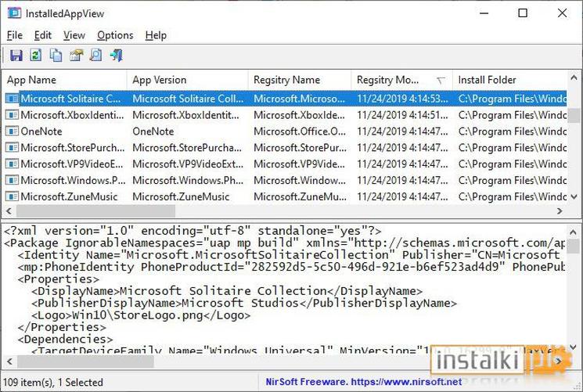The height and width of the screenshot is (392, 583).
Task: Click the XML pane horizontal scrollbar thumb
Action: coord(85,361)
